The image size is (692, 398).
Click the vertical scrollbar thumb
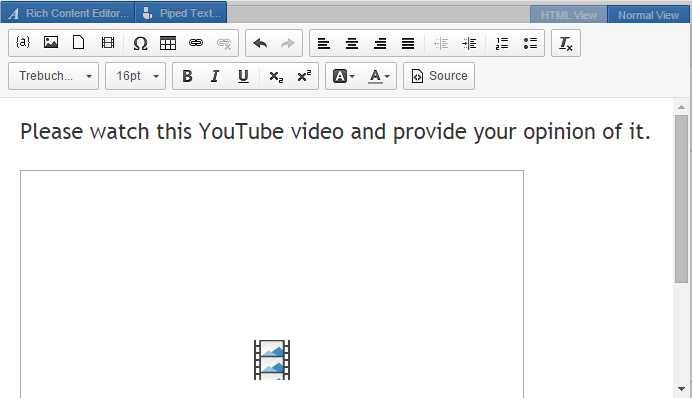(681, 199)
